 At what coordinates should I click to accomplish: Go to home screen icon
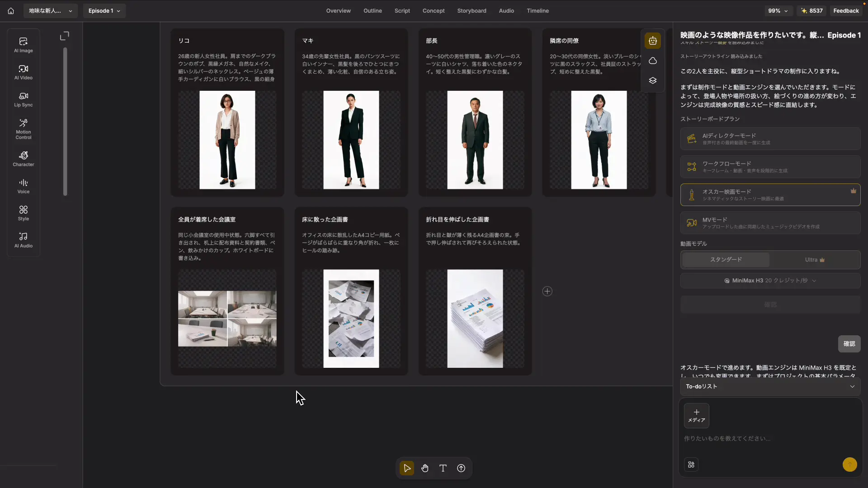tap(11, 11)
